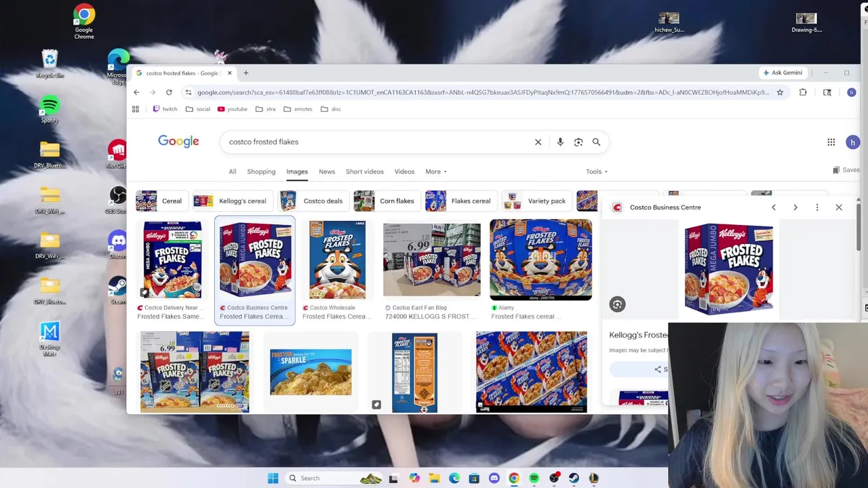
Task: Click the Google logo
Action: pos(178,141)
